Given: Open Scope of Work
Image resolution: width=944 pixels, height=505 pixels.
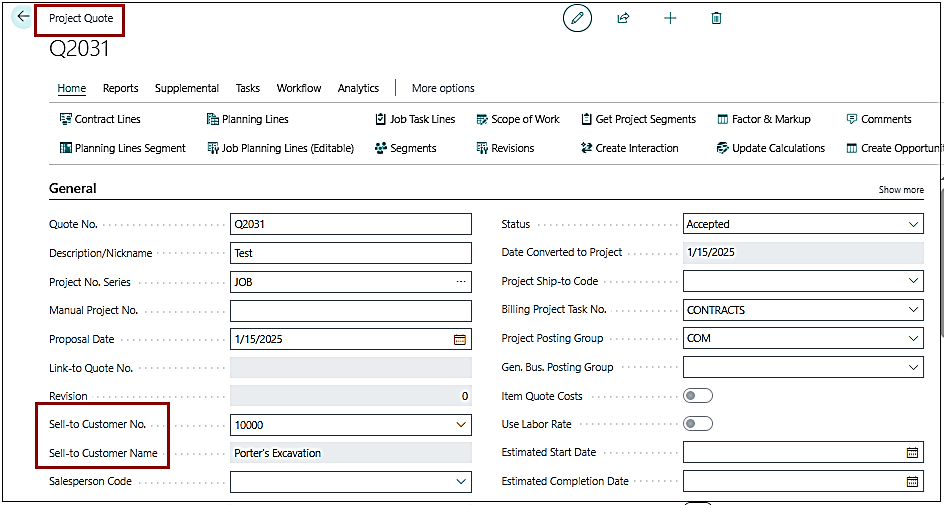Looking at the screenshot, I should [x=518, y=119].
